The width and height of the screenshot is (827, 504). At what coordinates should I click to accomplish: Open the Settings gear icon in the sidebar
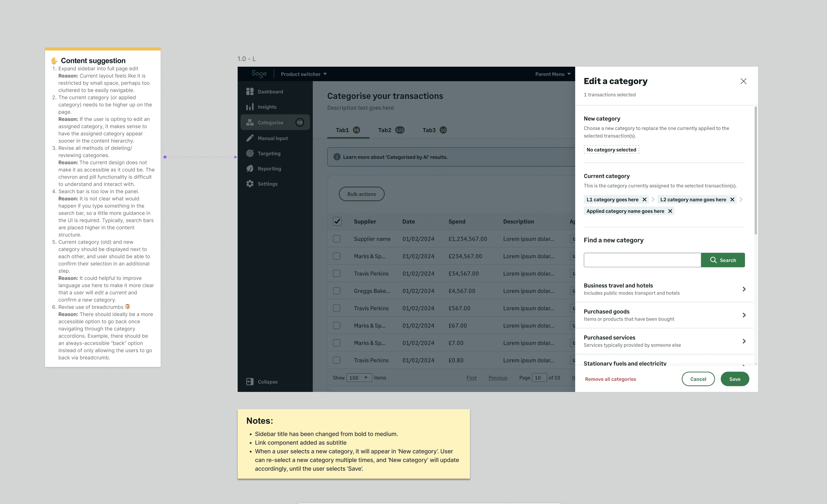point(250,184)
